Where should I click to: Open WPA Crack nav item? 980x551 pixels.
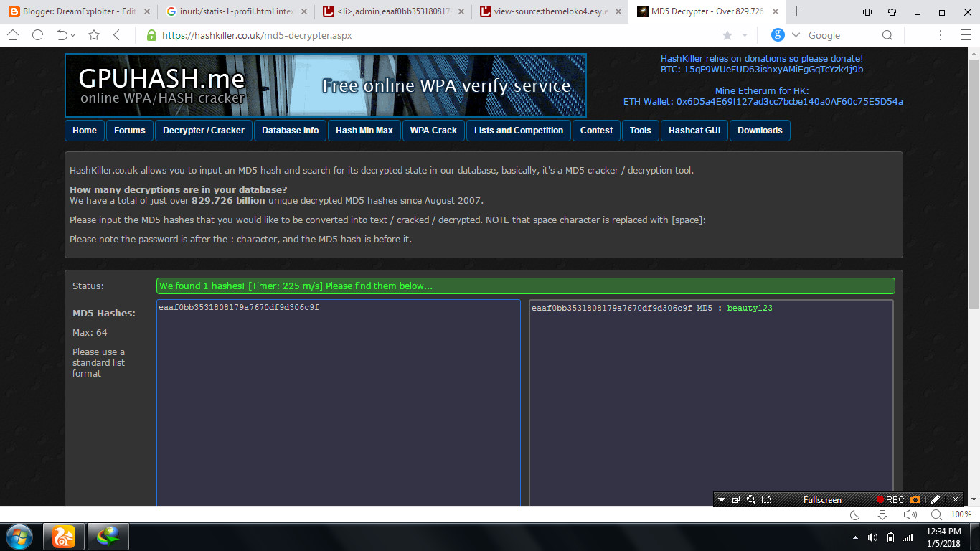tap(433, 131)
